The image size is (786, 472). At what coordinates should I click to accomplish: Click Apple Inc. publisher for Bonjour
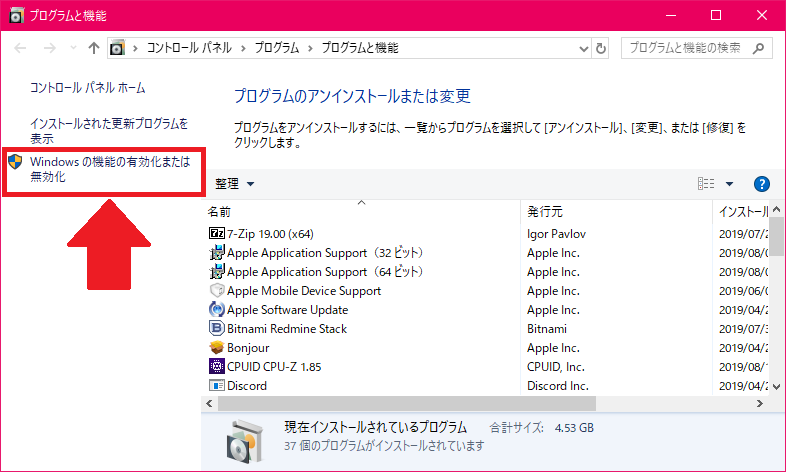[553, 348]
